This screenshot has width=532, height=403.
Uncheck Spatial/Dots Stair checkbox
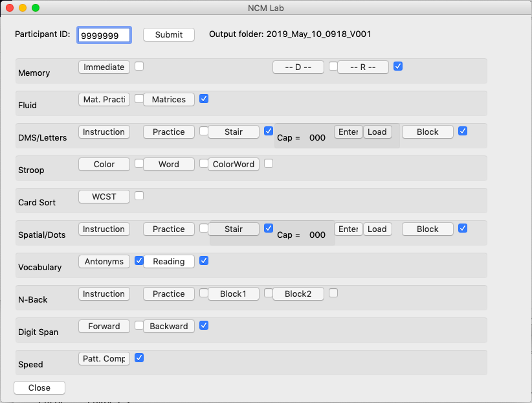[x=269, y=228]
